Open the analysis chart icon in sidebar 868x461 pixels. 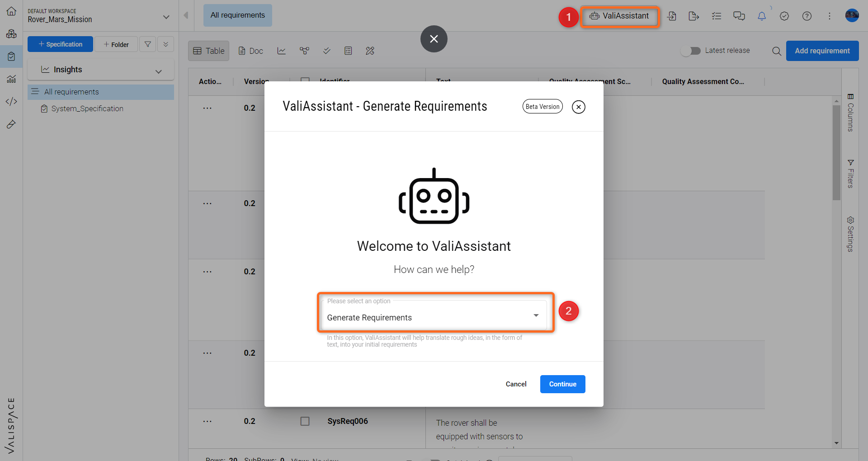11,79
